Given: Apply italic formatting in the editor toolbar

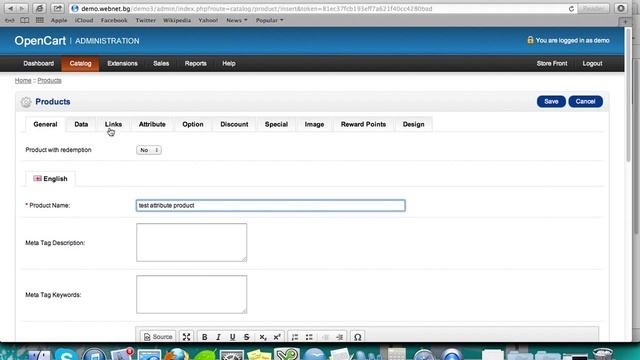Looking at the screenshot, I should (218, 337).
